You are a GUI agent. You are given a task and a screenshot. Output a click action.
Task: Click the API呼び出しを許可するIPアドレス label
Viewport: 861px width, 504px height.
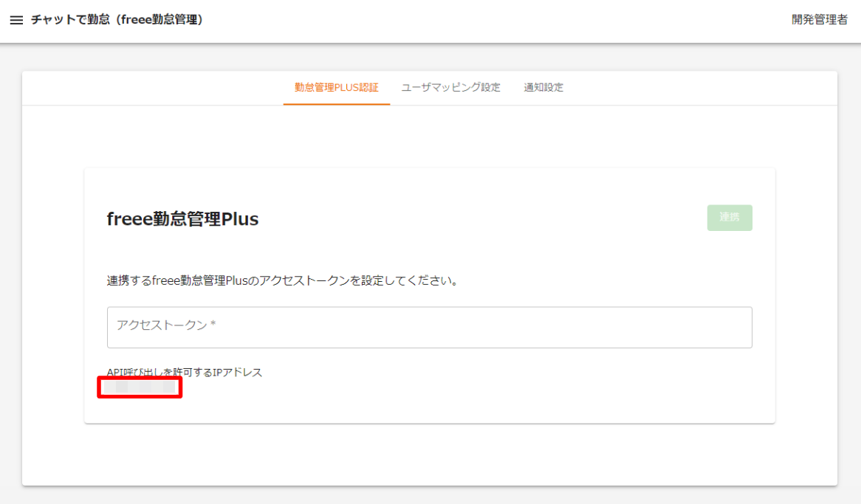click(x=185, y=372)
